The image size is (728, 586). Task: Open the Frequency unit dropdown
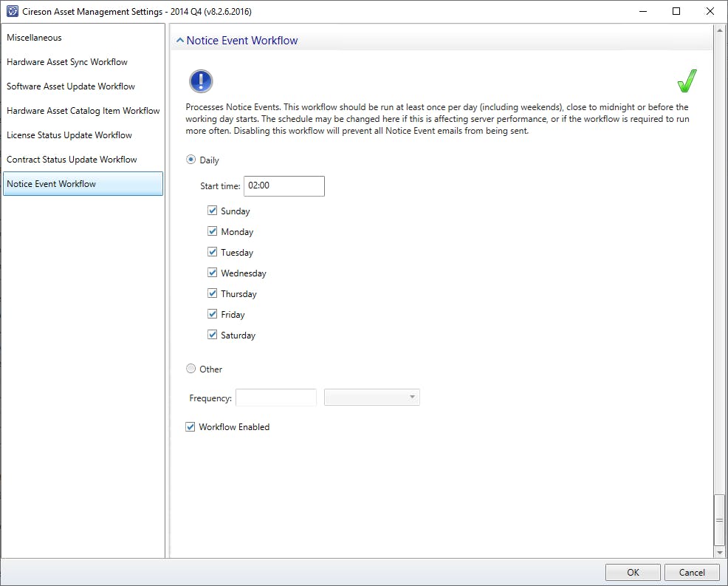(x=372, y=398)
